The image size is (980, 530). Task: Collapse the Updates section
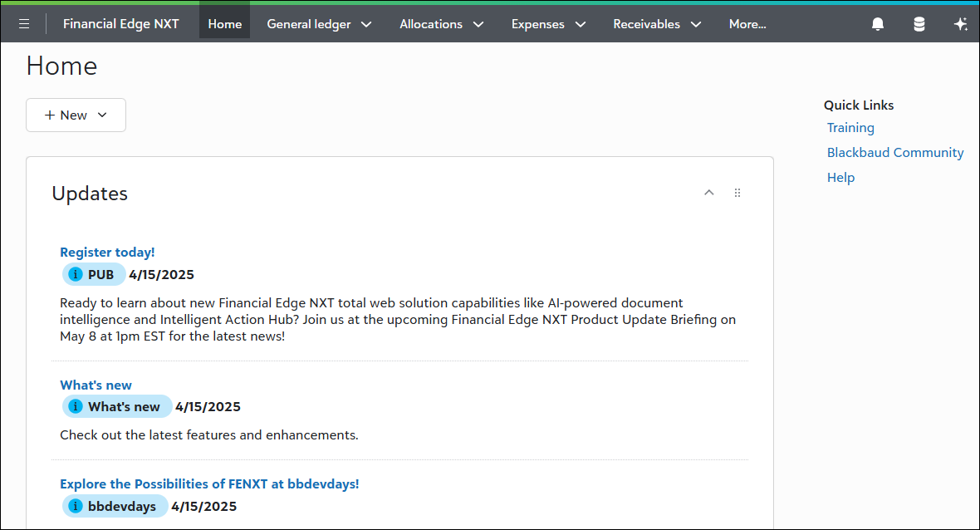click(x=708, y=193)
